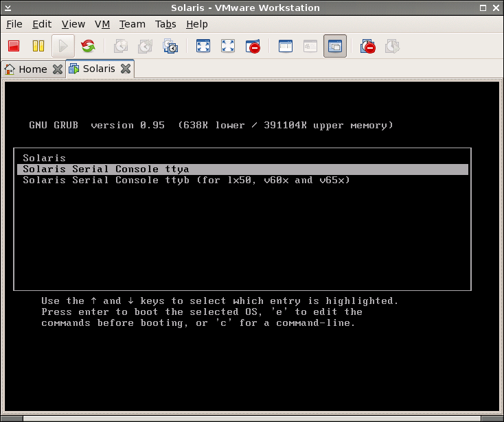Open the Snapshot Manager icon

pyautogui.click(x=170, y=46)
